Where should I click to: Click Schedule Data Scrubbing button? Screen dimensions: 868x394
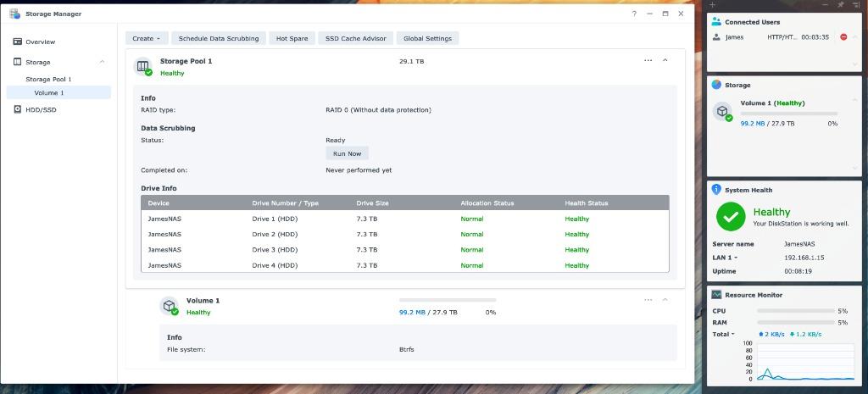click(x=219, y=38)
